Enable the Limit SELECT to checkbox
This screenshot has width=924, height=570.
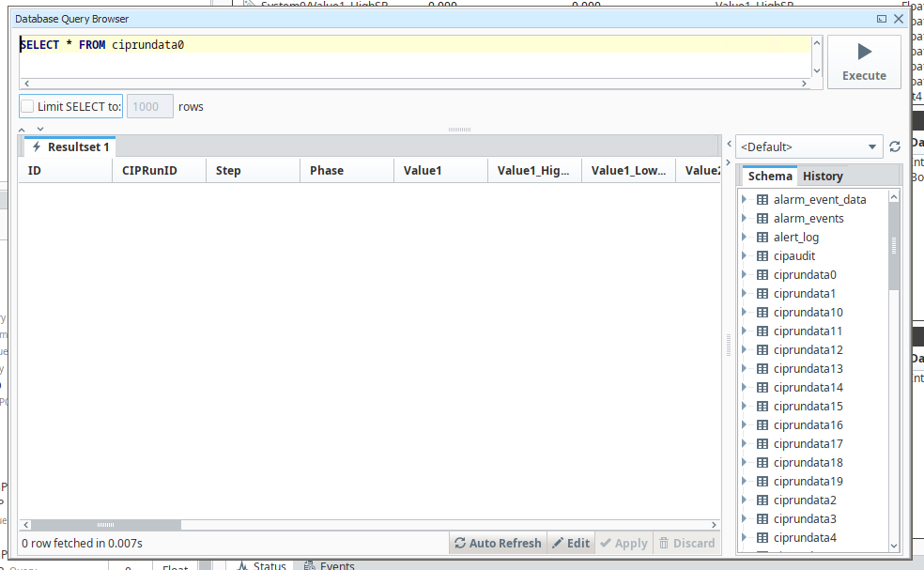click(x=27, y=107)
